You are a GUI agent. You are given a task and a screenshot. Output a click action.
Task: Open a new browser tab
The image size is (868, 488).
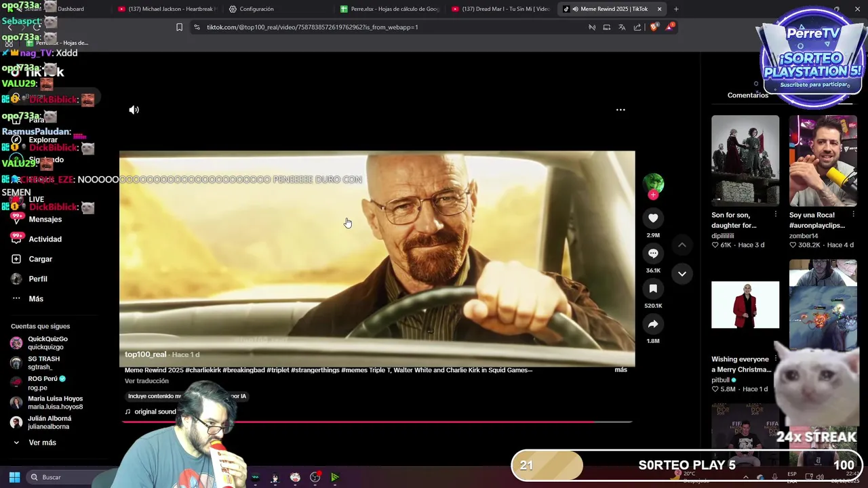pyautogui.click(x=676, y=9)
